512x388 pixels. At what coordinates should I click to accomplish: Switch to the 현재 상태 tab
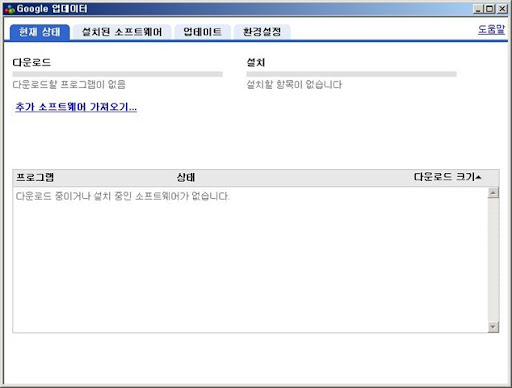pyautogui.click(x=40, y=32)
